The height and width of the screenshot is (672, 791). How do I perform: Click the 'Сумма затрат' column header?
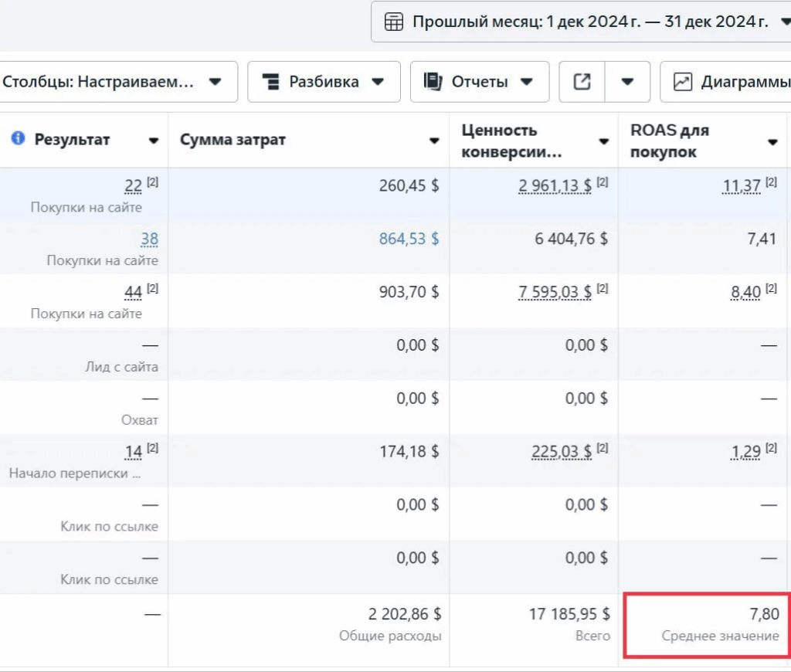click(309, 141)
